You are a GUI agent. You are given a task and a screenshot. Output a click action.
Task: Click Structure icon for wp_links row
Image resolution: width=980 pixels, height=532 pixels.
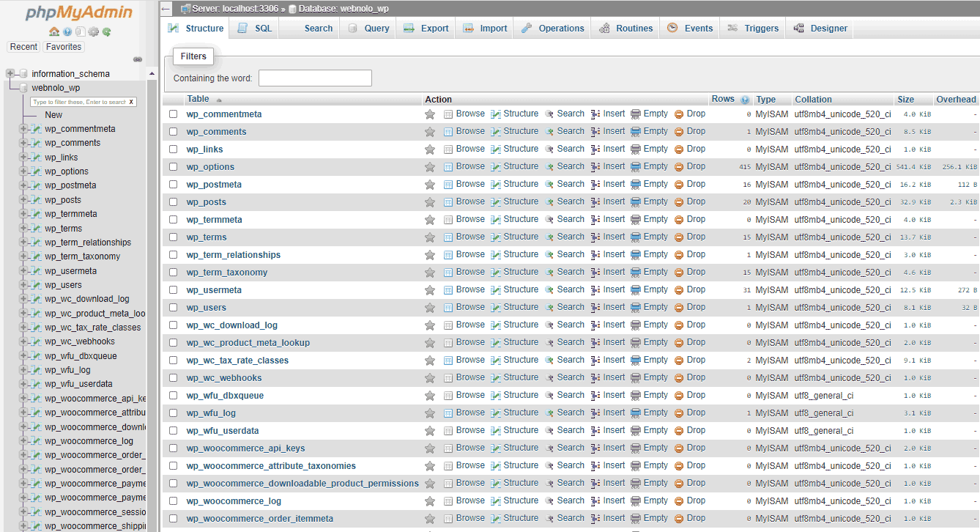pos(496,149)
